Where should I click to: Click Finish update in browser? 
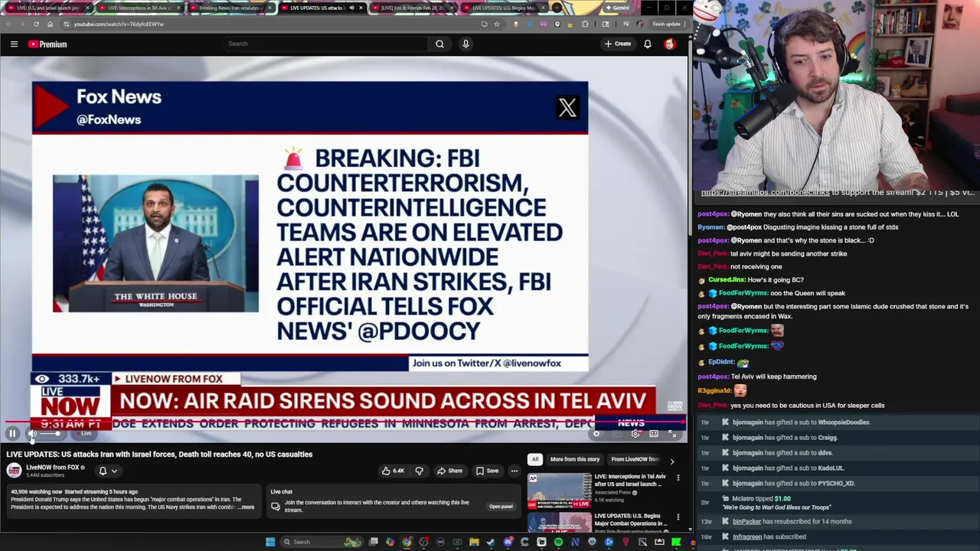click(x=665, y=24)
